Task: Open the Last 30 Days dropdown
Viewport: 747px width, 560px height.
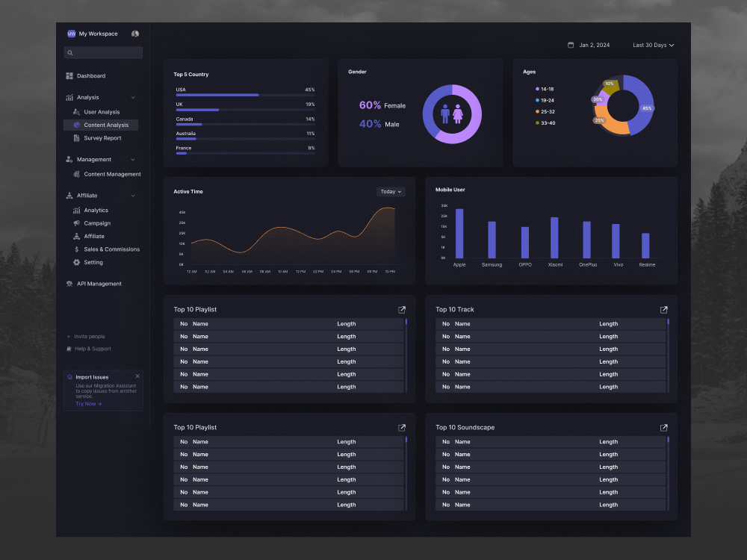Action: pos(653,46)
